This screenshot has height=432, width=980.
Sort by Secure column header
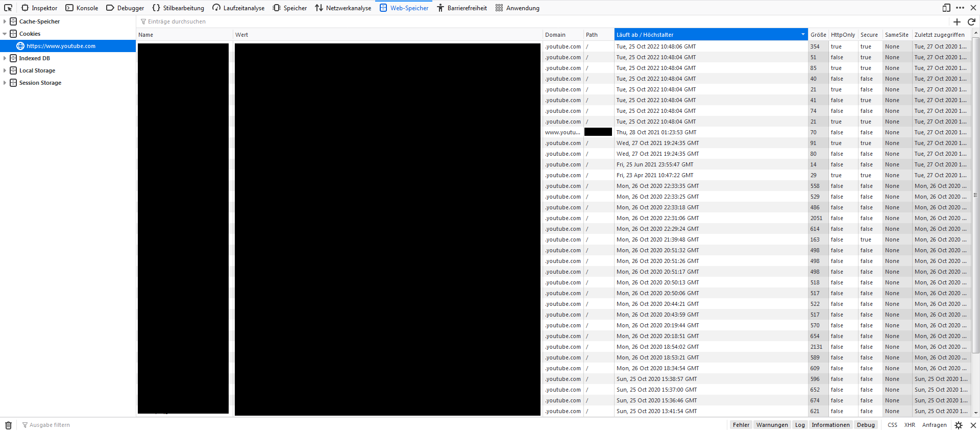click(870, 35)
